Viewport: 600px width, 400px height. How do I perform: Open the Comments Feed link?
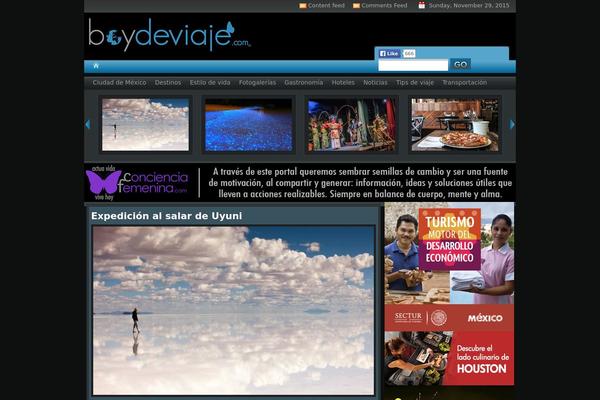[384, 6]
